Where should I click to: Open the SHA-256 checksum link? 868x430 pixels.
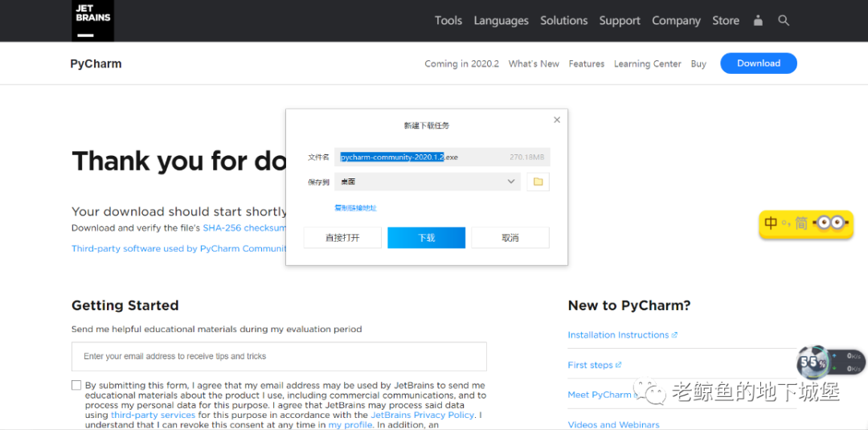click(244, 227)
